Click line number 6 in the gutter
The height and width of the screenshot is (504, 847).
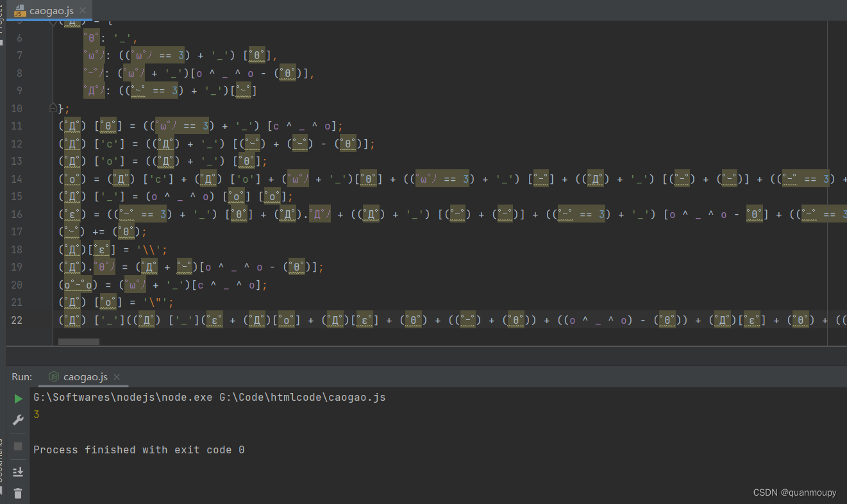point(19,38)
